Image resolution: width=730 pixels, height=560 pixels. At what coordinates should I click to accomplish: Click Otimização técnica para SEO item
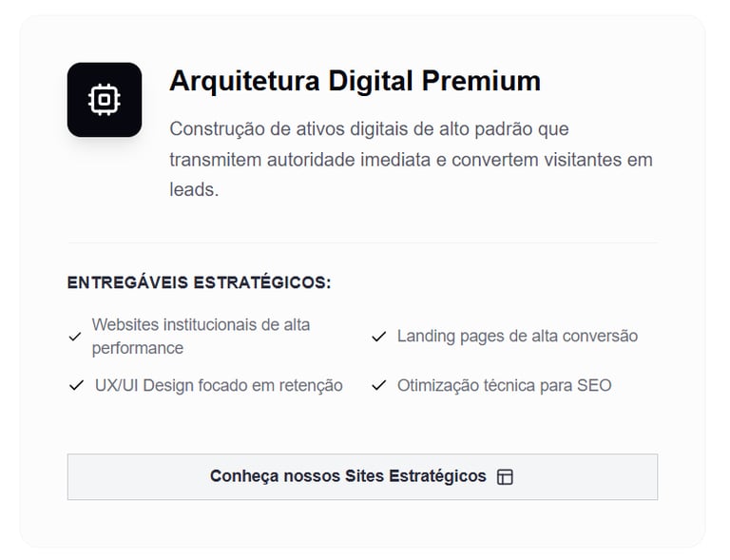[504, 386]
